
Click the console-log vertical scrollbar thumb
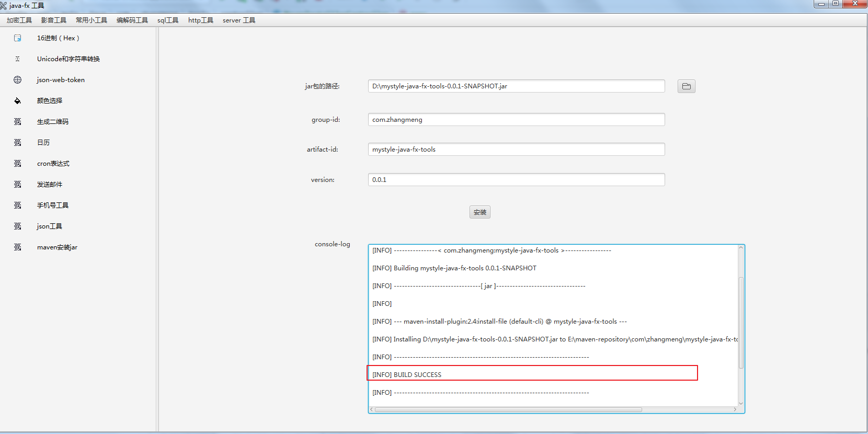(x=741, y=323)
